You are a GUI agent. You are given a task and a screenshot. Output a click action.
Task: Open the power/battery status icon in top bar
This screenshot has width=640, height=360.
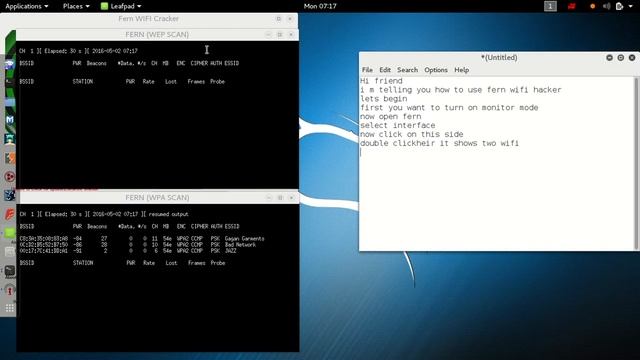point(620,6)
